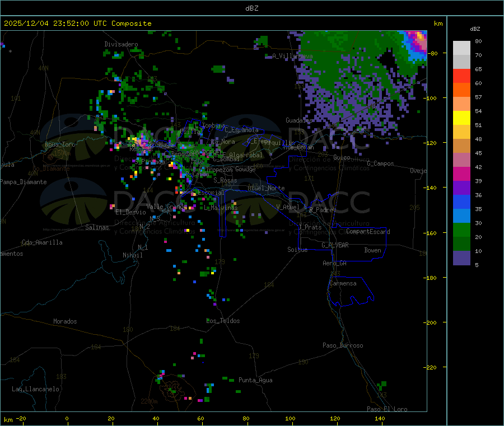The image size is (504, 426).
Task: Select the Divisadero map label
Action: [x=121, y=44]
